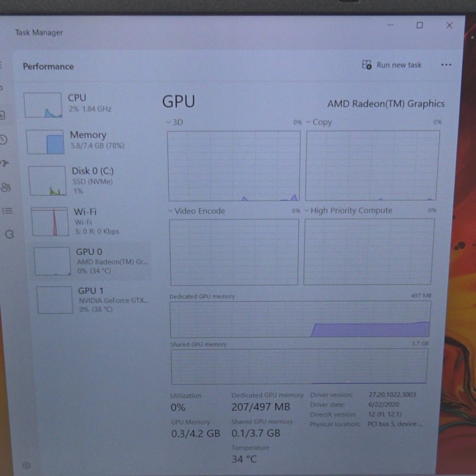Maximize the Task Manager window

point(419,25)
